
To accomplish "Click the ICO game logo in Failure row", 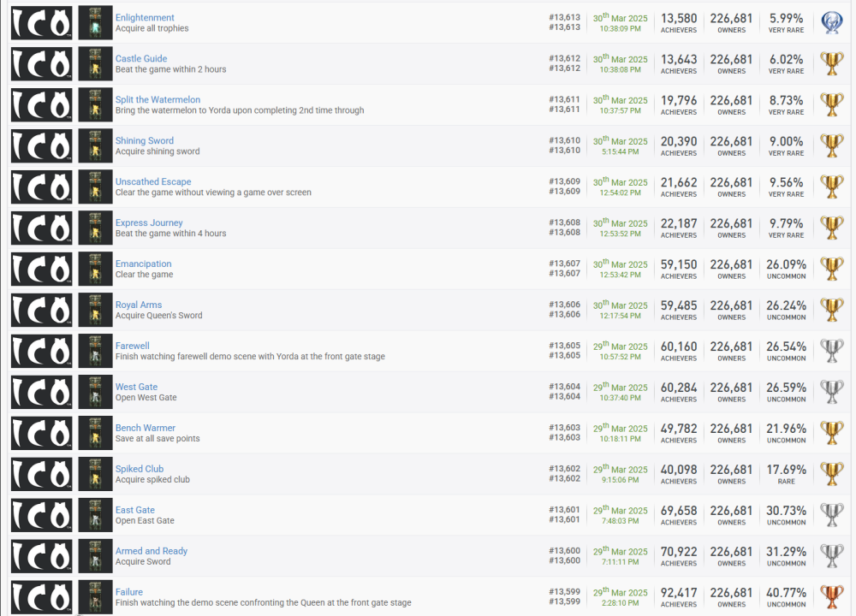I will 41,597.
